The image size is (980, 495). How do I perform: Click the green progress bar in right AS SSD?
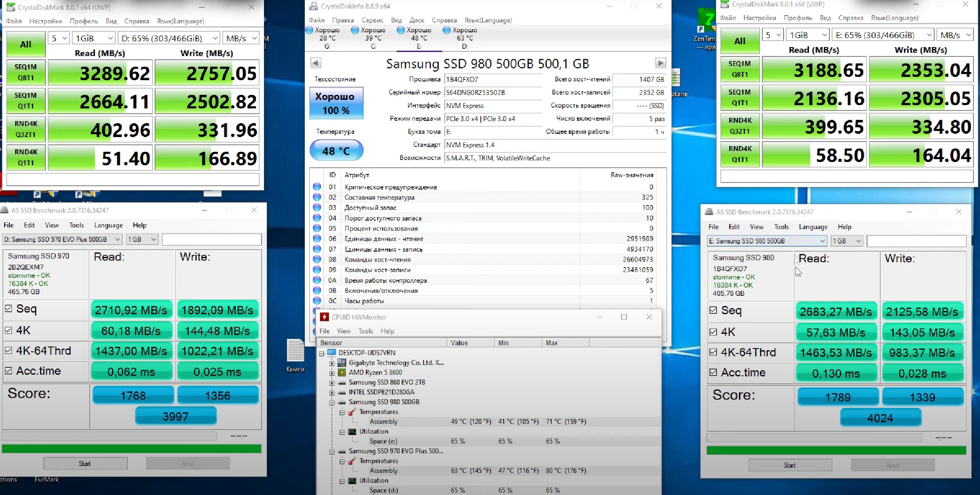coord(836,450)
